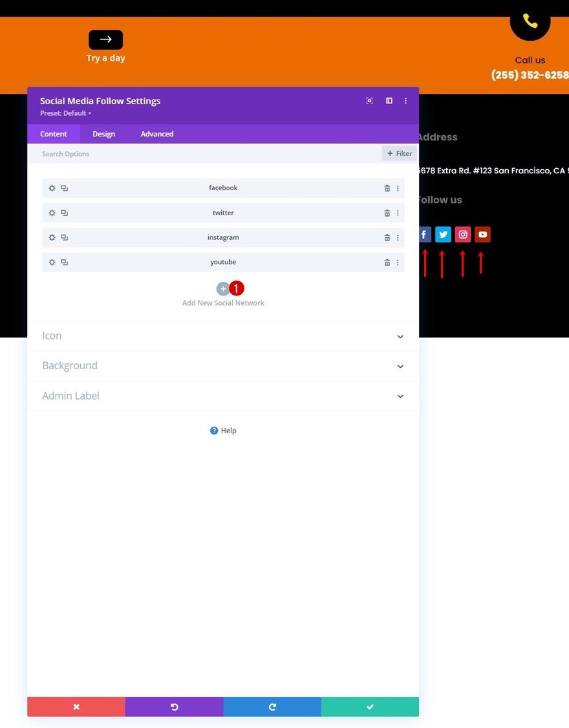The width and height of the screenshot is (569, 728).
Task: Open more options for the youtube item
Action: point(398,262)
